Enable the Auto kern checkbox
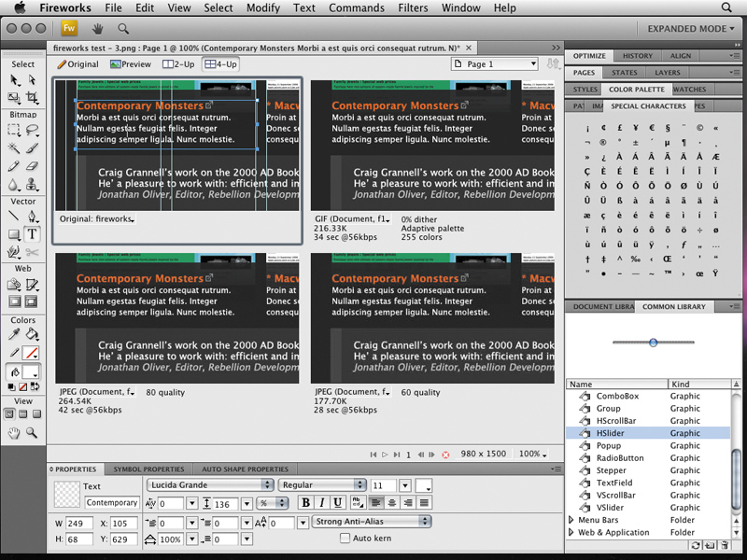 click(x=345, y=539)
